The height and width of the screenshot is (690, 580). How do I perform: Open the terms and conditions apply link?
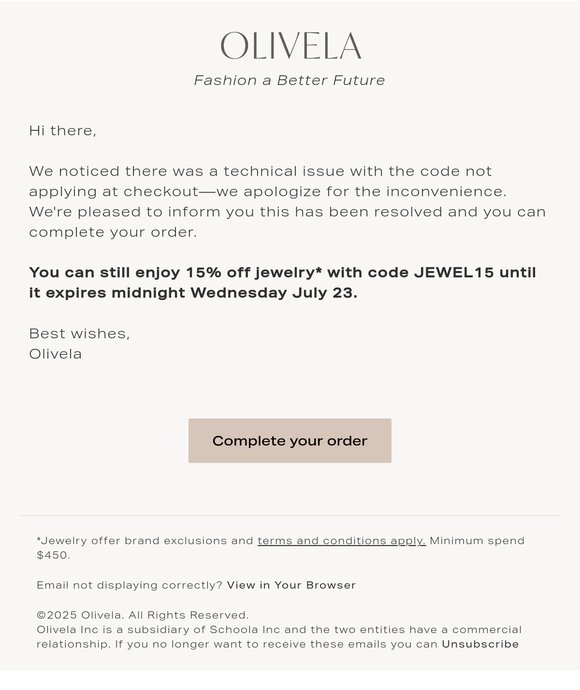[x=341, y=540]
